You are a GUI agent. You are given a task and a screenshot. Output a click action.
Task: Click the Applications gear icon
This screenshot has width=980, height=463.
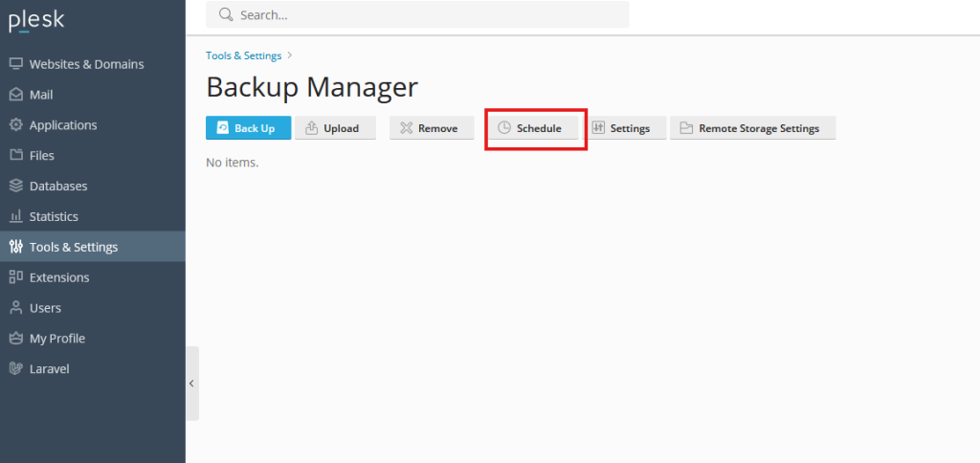point(15,125)
